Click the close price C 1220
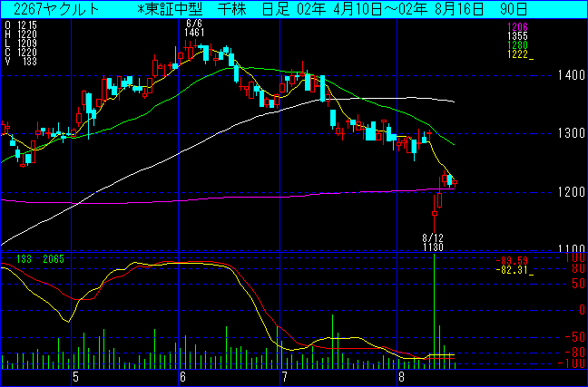The height and width of the screenshot is (387, 588). pyautogui.click(x=21, y=53)
